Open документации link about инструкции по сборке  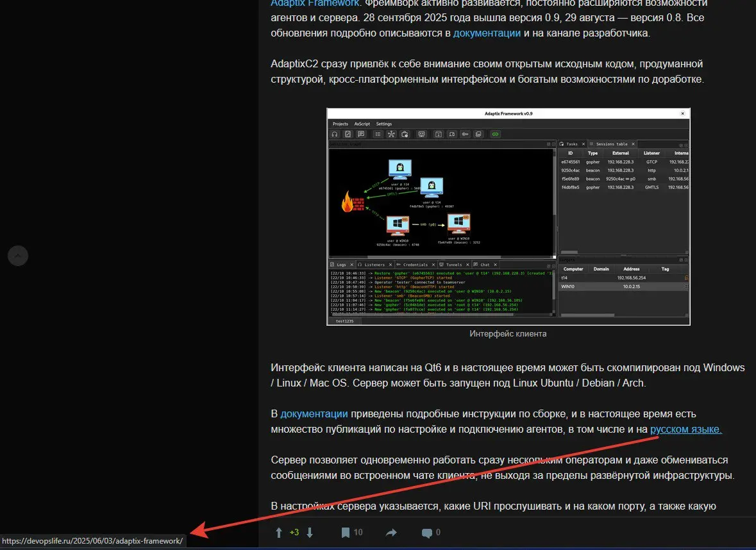pyautogui.click(x=314, y=413)
